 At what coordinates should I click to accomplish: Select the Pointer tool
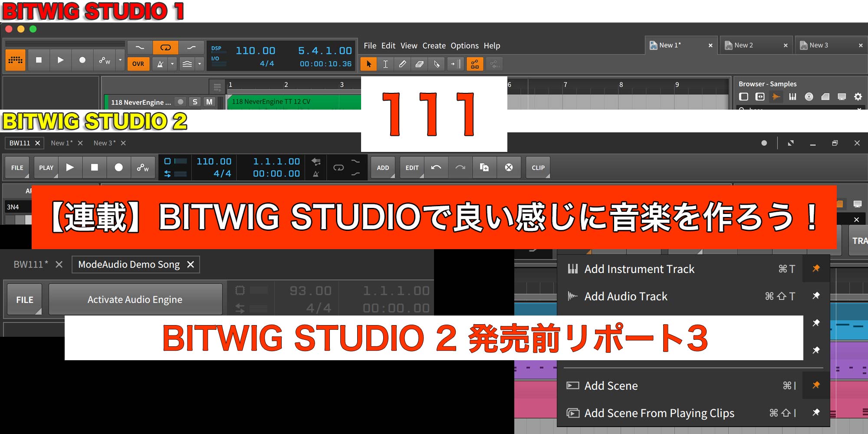point(369,64)
